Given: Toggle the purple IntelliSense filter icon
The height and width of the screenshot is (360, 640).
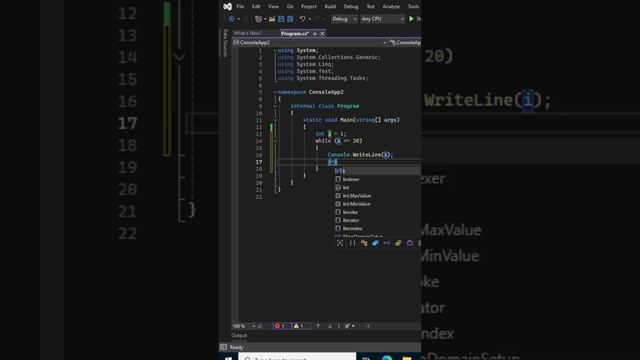Looking at the screenshot, I should 410,243.
